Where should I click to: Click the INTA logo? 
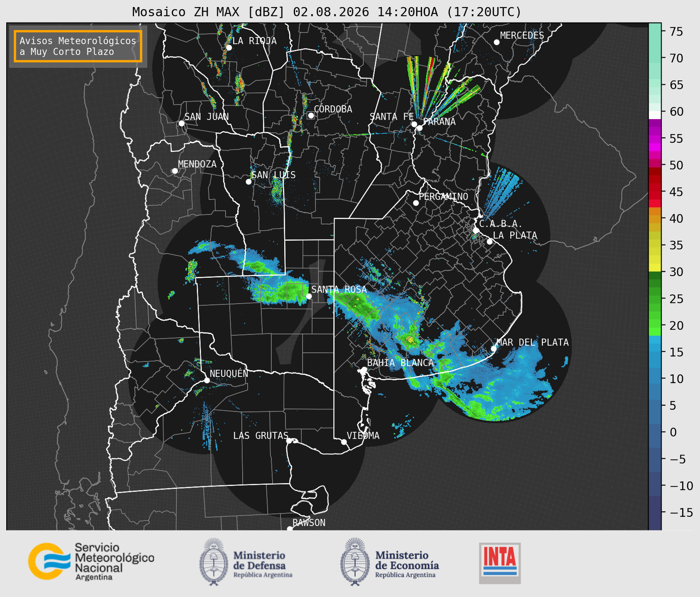500,563
